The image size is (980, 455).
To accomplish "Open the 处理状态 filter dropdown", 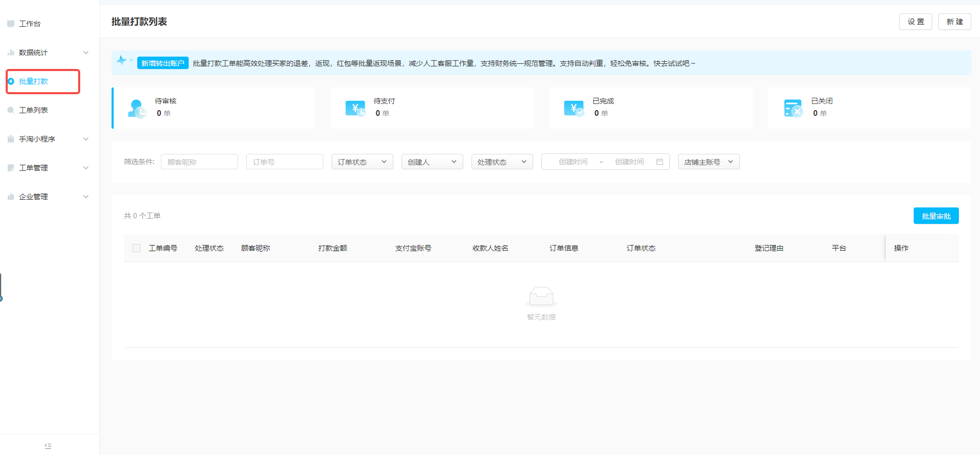I will pos(502,162).
